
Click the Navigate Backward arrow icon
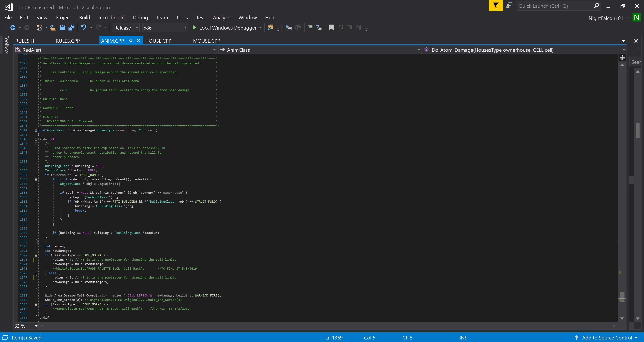coord(13,28)
